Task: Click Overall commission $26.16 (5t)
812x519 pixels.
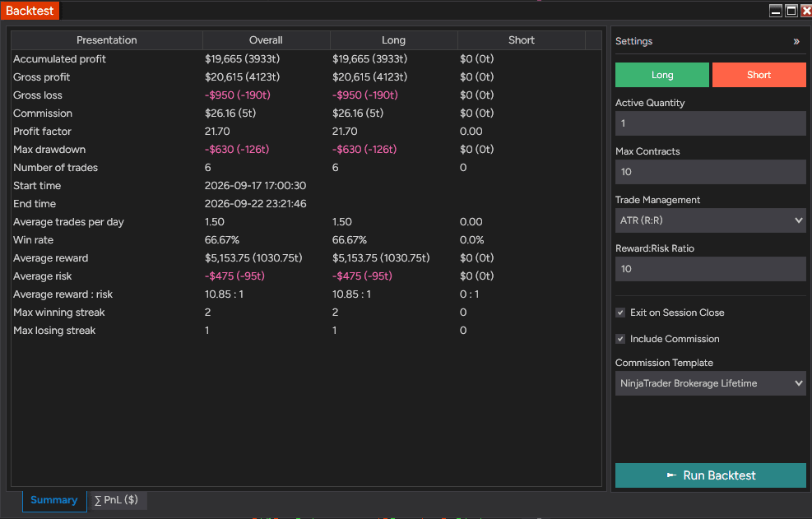Action: (x=230, y=114)
